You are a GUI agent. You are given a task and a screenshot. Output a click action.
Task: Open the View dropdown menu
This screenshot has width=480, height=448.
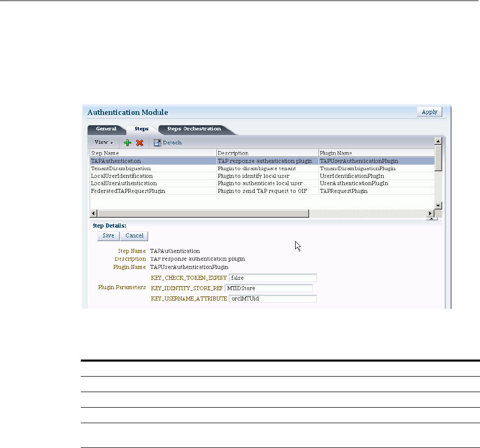click(x=104, y=142)
